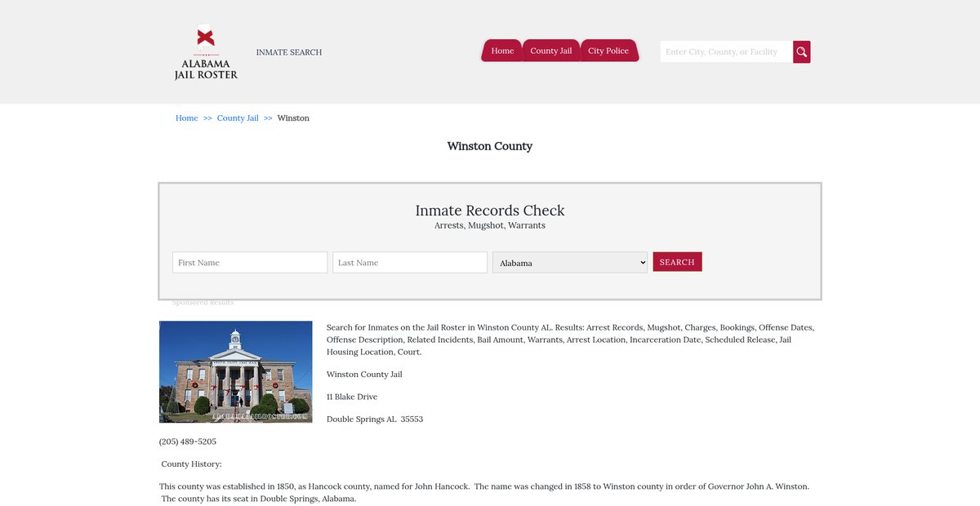
Task: Click Winston in the breadcrumb trail
Action: click(x=293, y=118)
